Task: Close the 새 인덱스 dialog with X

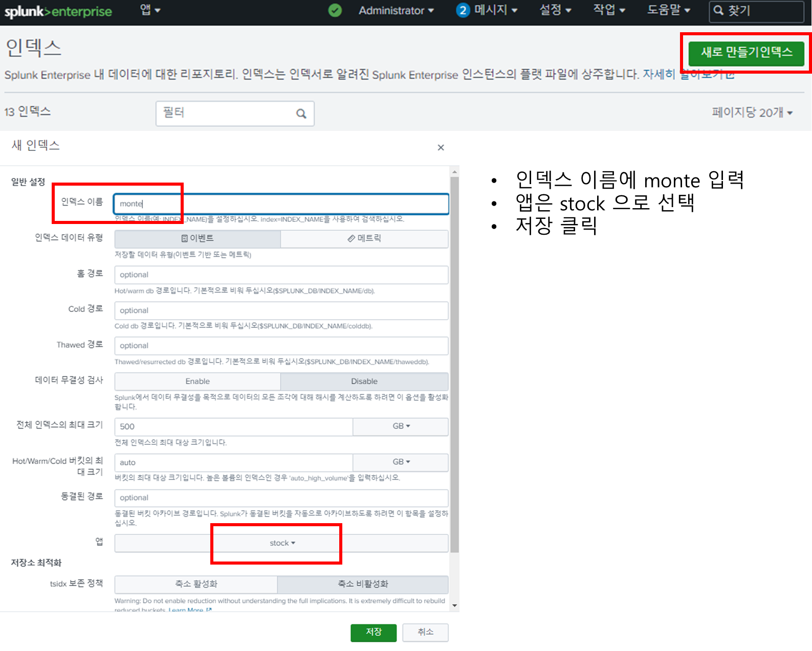Action: (x=441, y=148)
